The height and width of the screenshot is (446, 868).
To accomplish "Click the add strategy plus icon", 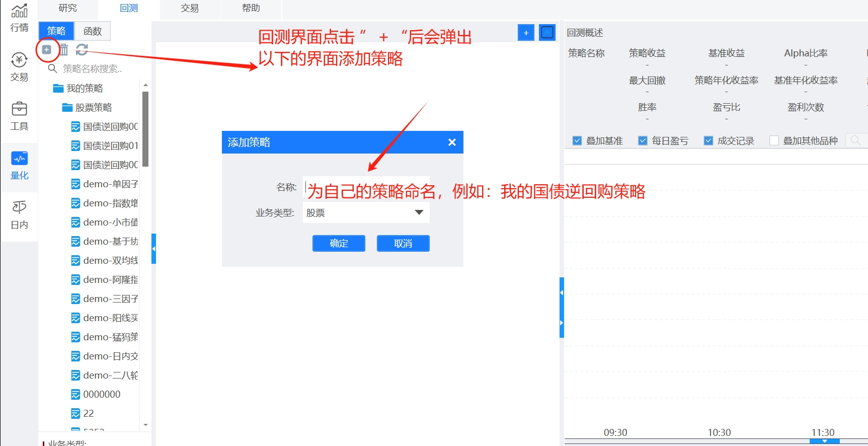I will (x=46, y=49).
